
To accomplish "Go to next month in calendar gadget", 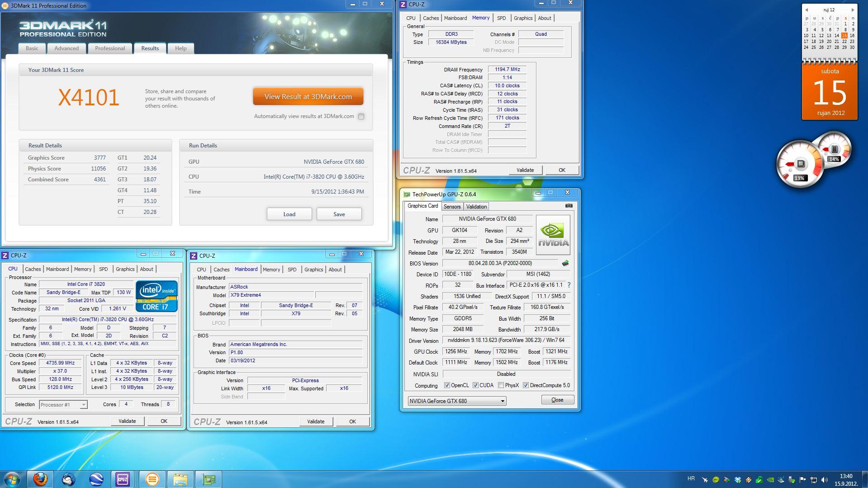I will (853, 10).
